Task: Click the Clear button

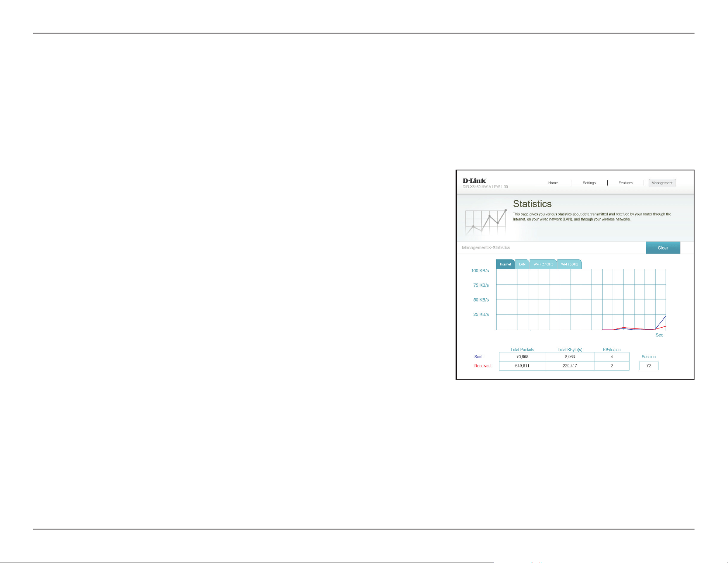Action: point(663,248)
